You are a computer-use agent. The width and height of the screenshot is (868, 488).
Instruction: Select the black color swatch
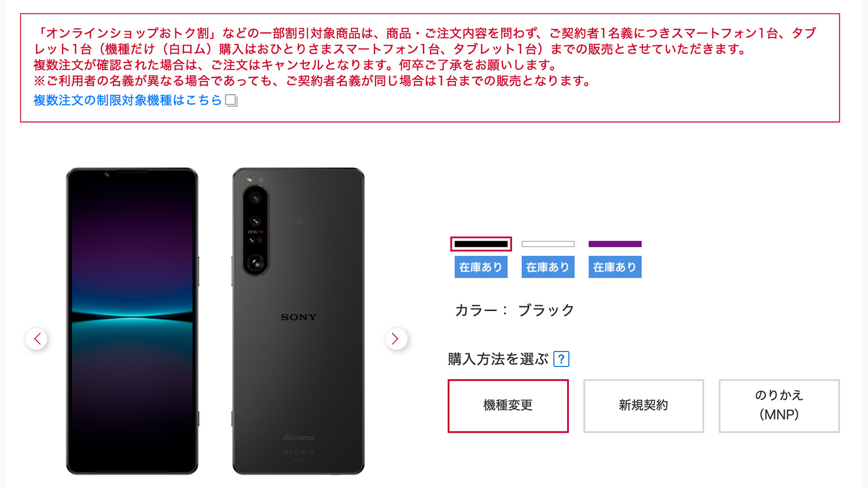pyautogui.click(x=481, y=244)
